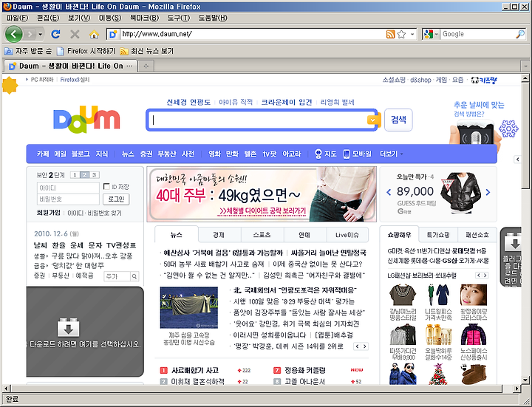This screenshot has width=532, height=407.
Task: Switch to the Live이슈 tab
Action: click(347, 235)
